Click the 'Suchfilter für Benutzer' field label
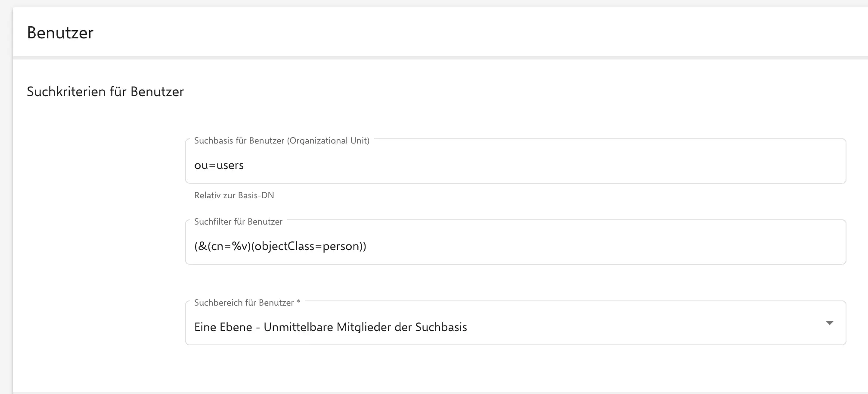The width and height of the screenshot is (868, 394). pos(238,222)
